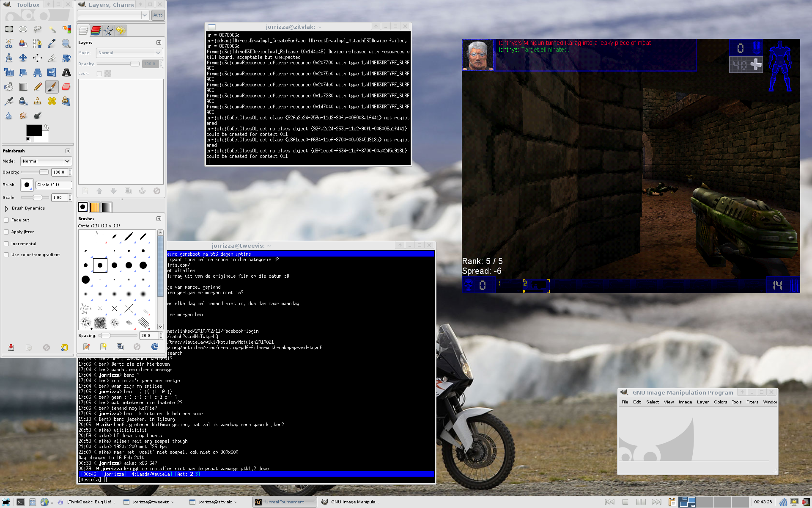Select the Crop knife tool
812x508 pixels.
pyautogui.click(x=52, y=58)
